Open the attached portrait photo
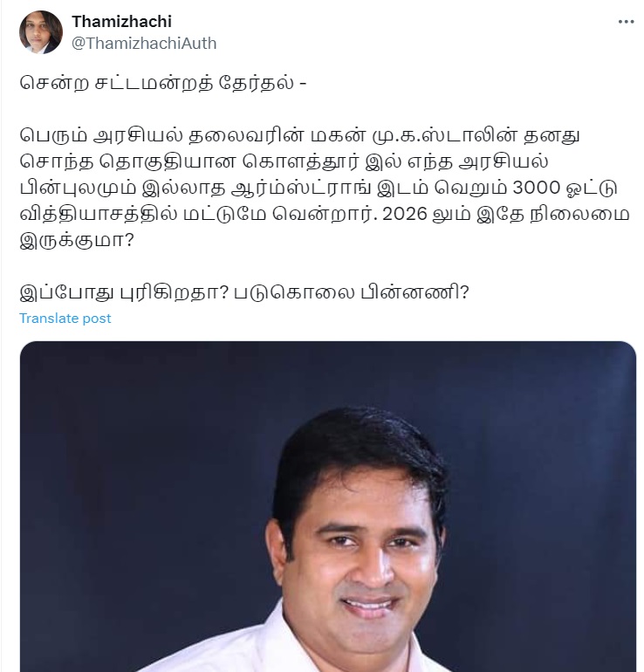 pos(328,506)
